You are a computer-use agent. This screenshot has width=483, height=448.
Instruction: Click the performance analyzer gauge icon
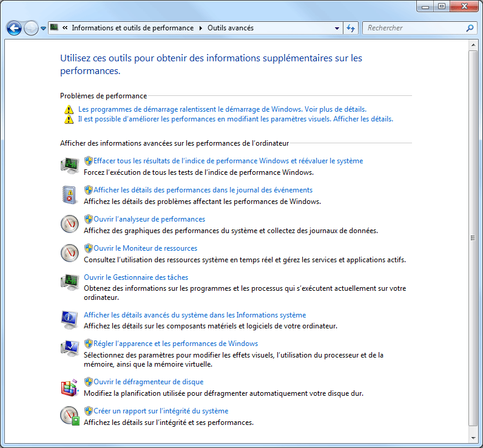pos(70,223)
